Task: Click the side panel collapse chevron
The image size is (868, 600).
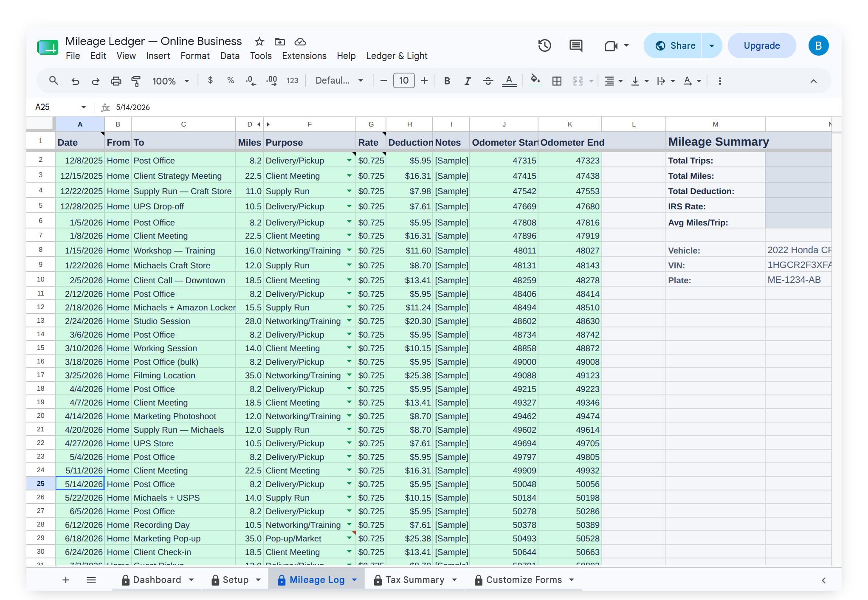Action: click(823, 580)
